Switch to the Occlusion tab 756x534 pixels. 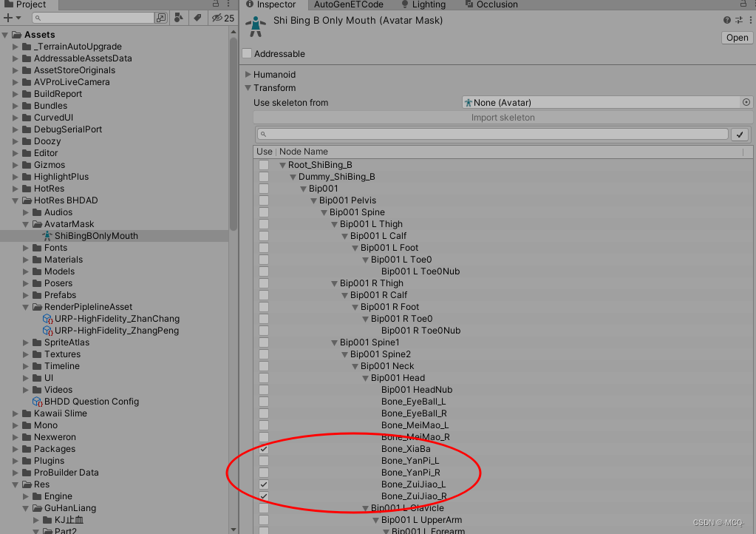491,4
